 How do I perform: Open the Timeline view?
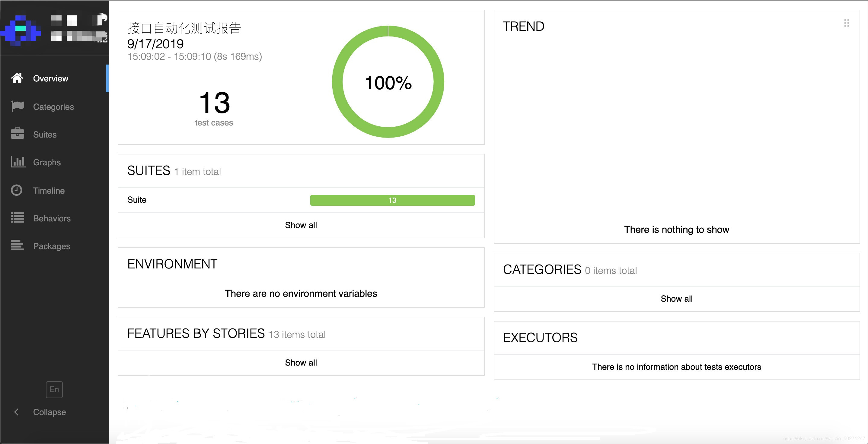coord(49,191)
